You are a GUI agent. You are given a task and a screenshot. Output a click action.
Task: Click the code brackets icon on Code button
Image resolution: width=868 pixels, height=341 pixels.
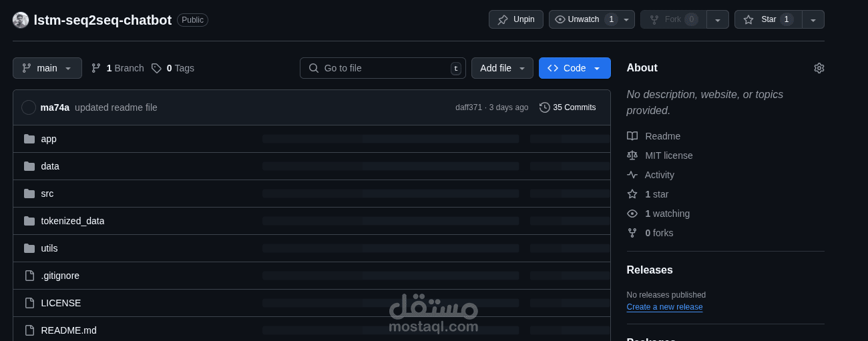(553, 68)
